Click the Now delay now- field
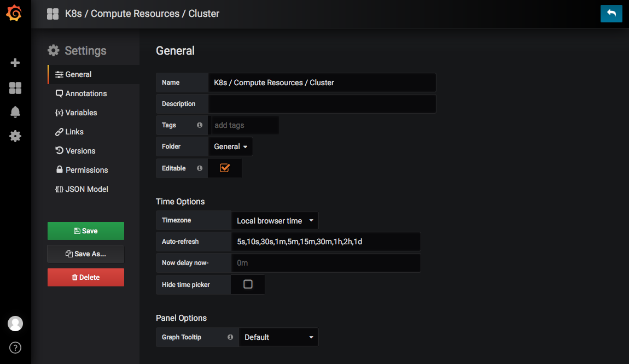 (x=326, y=263)
